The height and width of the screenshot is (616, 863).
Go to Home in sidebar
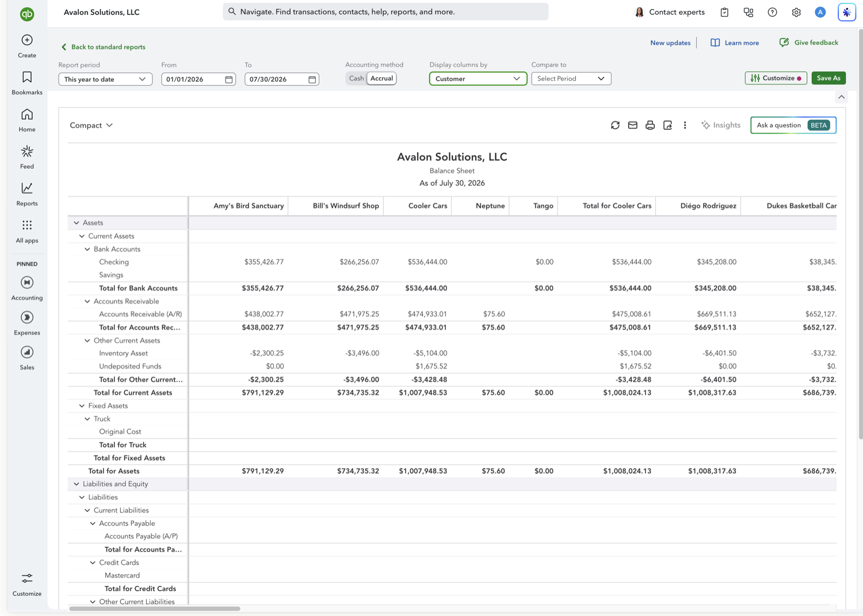click(x=26, y=120)
